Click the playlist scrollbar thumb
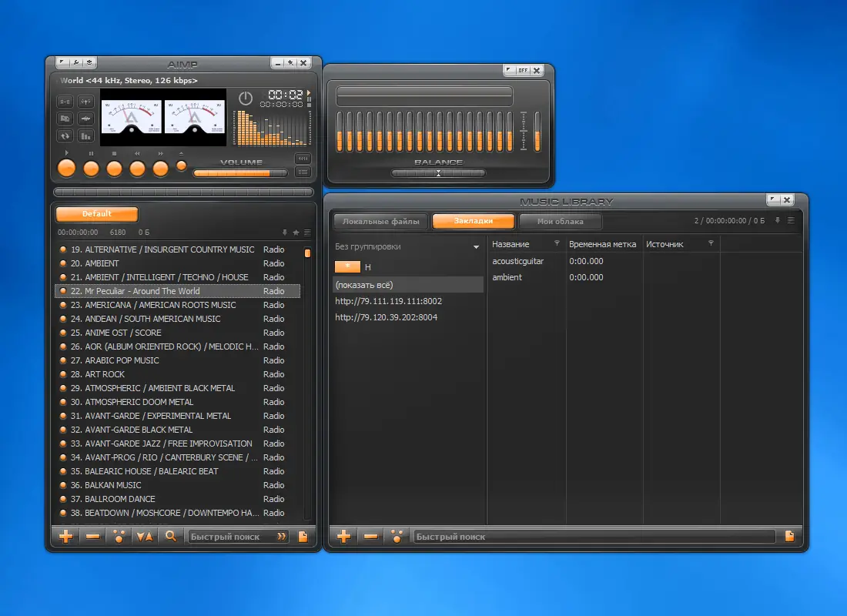 [307, 253]
